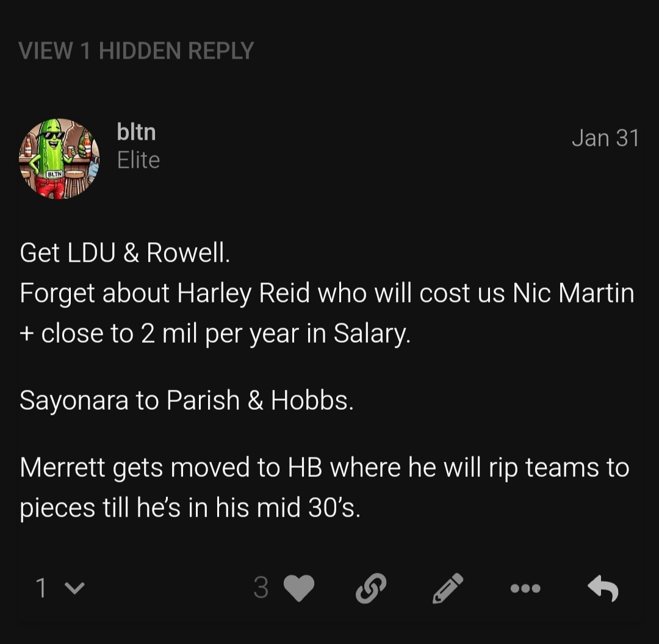Screen dimensions: 659x644
Task: Click the Nic Martin name in post
Action: (573, 293)
